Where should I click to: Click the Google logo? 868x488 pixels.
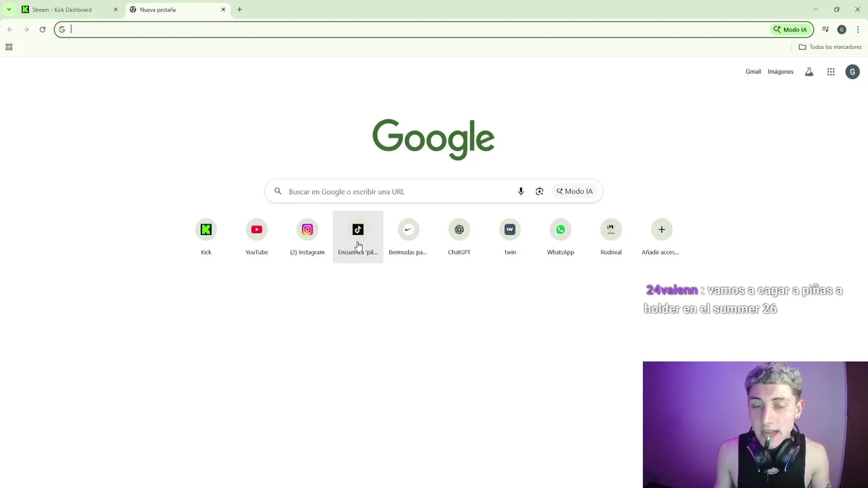pyautogui.click(x=433, y=139)
